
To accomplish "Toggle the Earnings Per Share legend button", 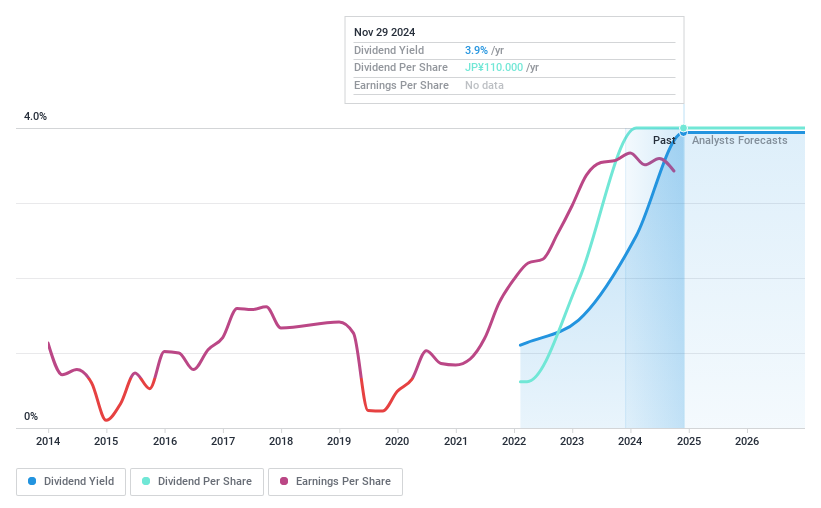I will pos(335,481).
